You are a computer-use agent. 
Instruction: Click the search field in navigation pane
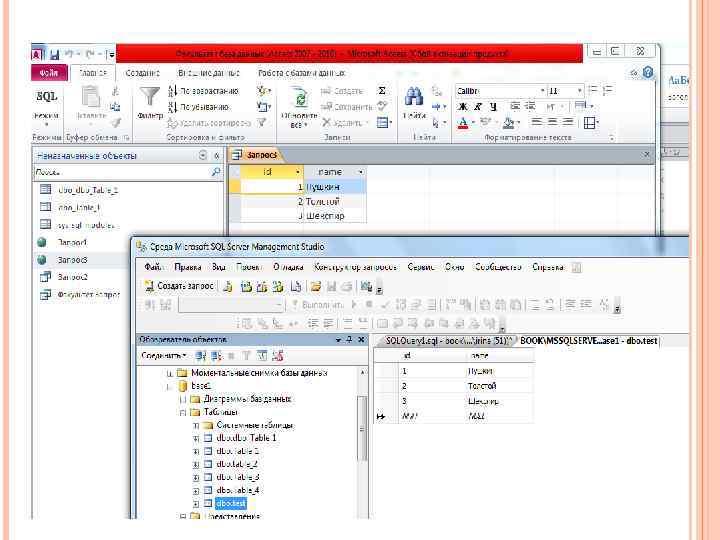pyautogui.click(x=122, y=172)
